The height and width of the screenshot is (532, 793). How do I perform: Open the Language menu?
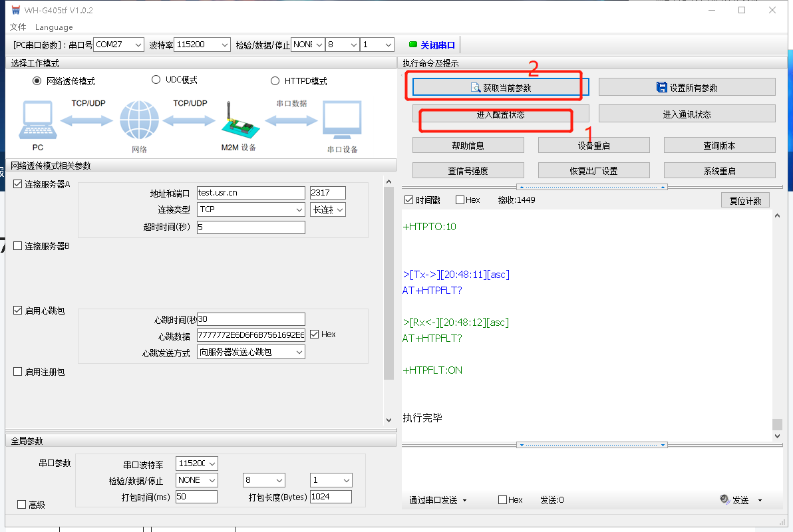pyautogui.click(x=54, y=27)
